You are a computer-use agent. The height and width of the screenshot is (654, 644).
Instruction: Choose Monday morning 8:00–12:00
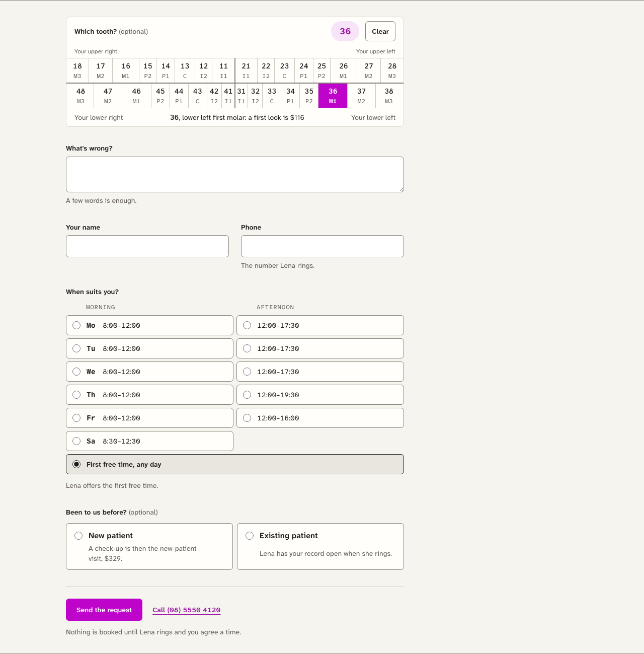tap(149, 325)
